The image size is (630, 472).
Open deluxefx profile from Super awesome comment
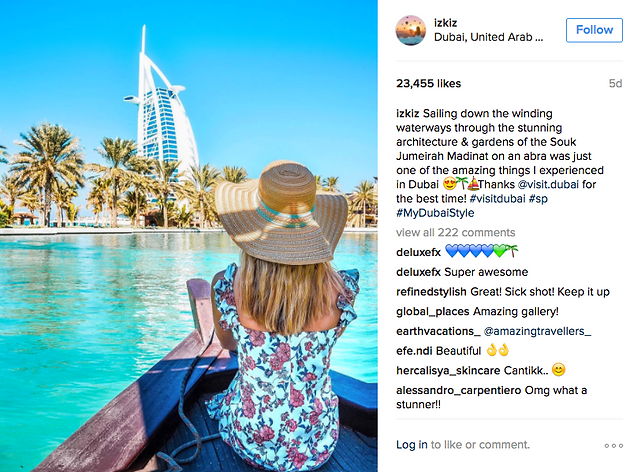[418, 272]
